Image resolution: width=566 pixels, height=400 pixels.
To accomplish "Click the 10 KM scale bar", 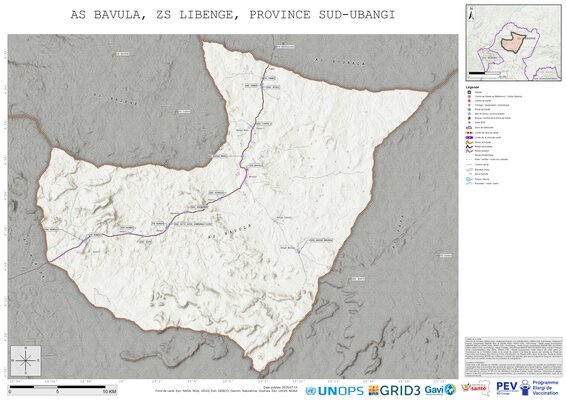I will (63, 389).
